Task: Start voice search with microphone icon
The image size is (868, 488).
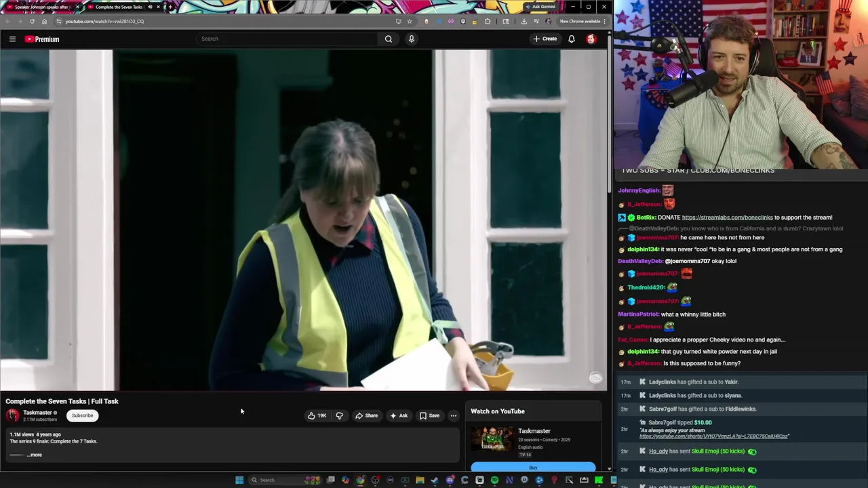Action: click(x=411, y=39)
